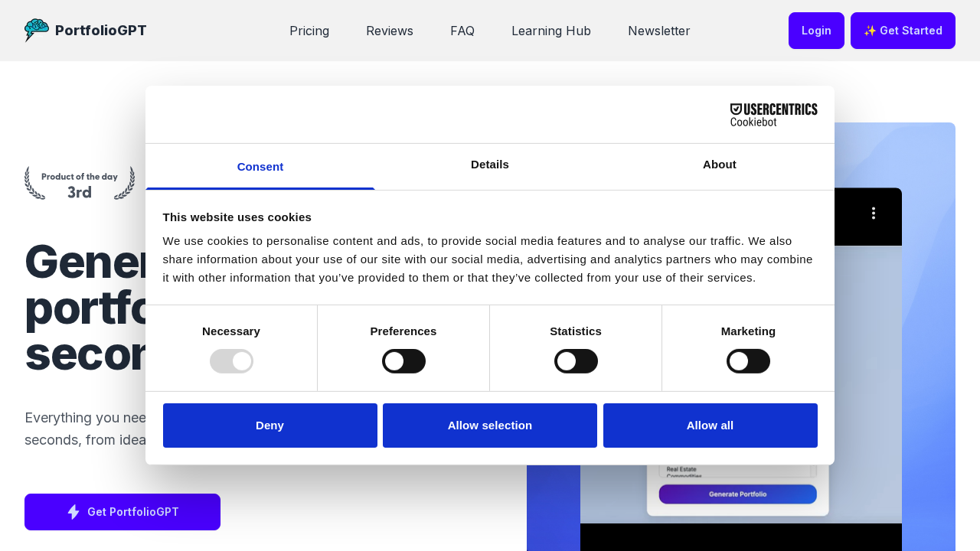Screen dimensions: 980x551
Task: Open the Pricing page link
Action: [x=309, y=31]
